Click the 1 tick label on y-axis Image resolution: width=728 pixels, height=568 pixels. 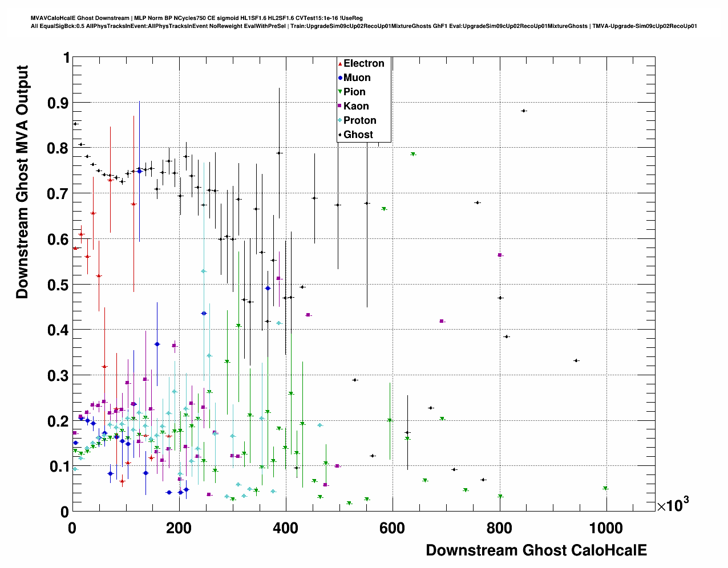(x=66, y=58)
